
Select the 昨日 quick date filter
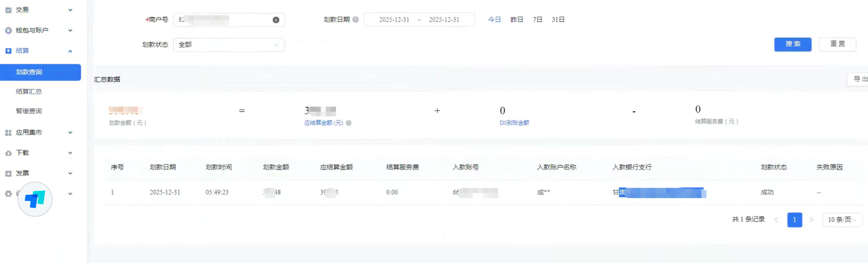(516, 19)
